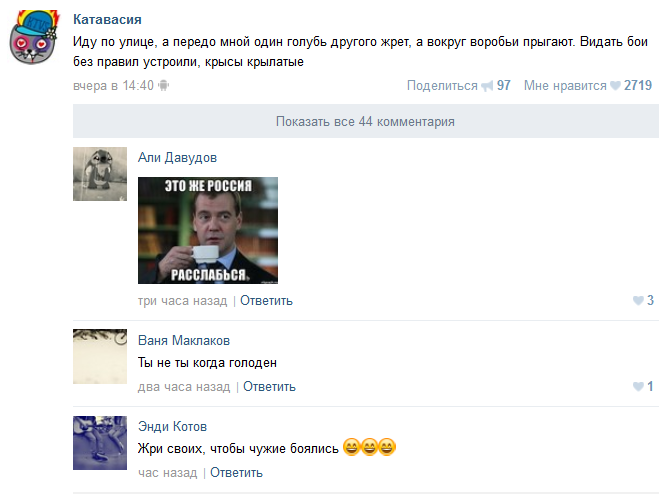Reply to Али Давудов's comment
672x494 pixels.
(266, 301)
